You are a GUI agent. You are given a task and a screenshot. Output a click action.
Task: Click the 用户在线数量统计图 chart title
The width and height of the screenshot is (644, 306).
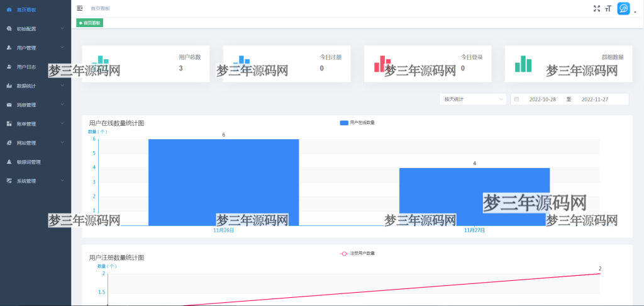coord(116,123)
